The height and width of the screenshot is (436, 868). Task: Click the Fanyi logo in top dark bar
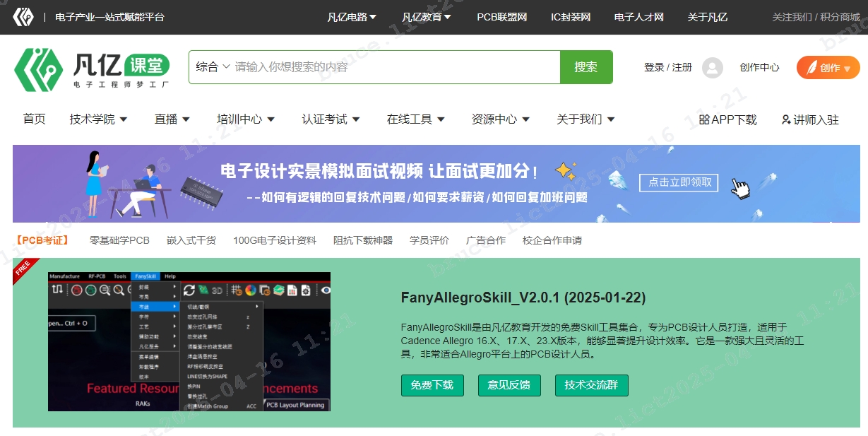click(x=23, y=17)
